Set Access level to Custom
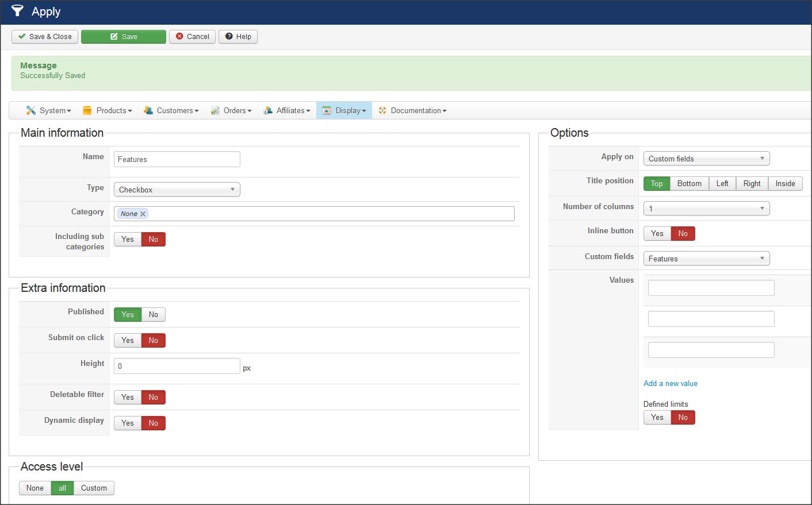This screenshot has width=812, height=505. tap(94, 488)
